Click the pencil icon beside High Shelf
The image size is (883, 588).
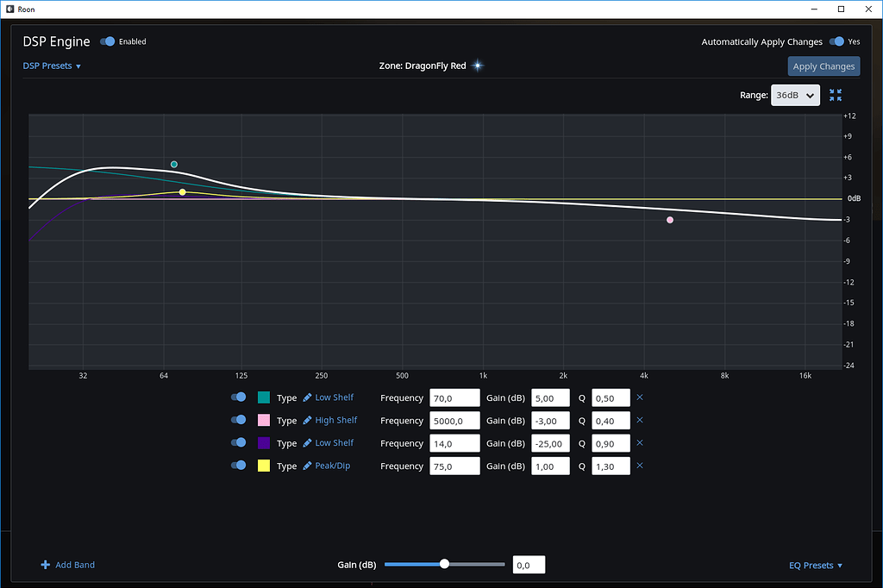(308, 420)
